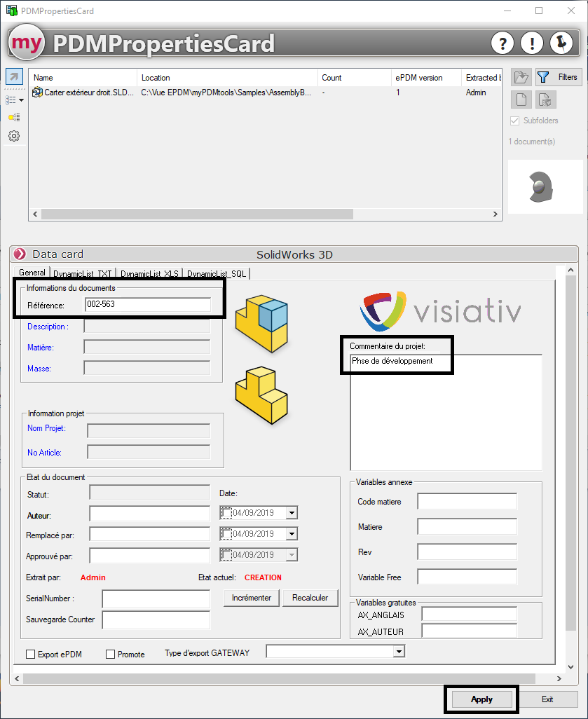Toggle the Auteur date checkbox
Viewport: 588px width, 719px height.
(226, 513)
